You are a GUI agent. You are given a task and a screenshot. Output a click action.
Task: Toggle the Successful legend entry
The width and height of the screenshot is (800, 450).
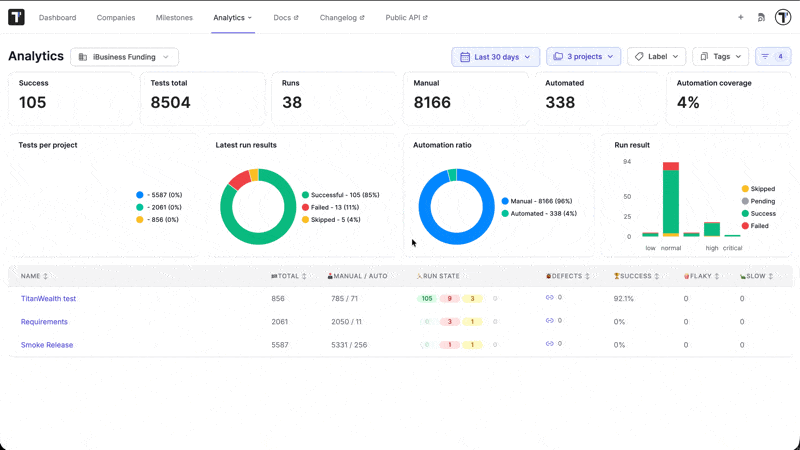pyautogui.click(x=341, y=195)
